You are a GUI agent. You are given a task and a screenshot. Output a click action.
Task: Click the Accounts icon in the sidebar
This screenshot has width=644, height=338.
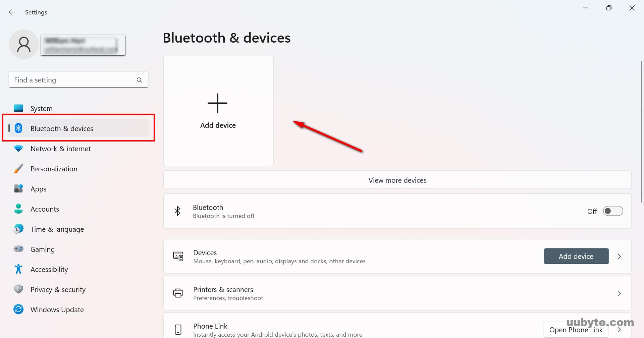click(18, 209)
